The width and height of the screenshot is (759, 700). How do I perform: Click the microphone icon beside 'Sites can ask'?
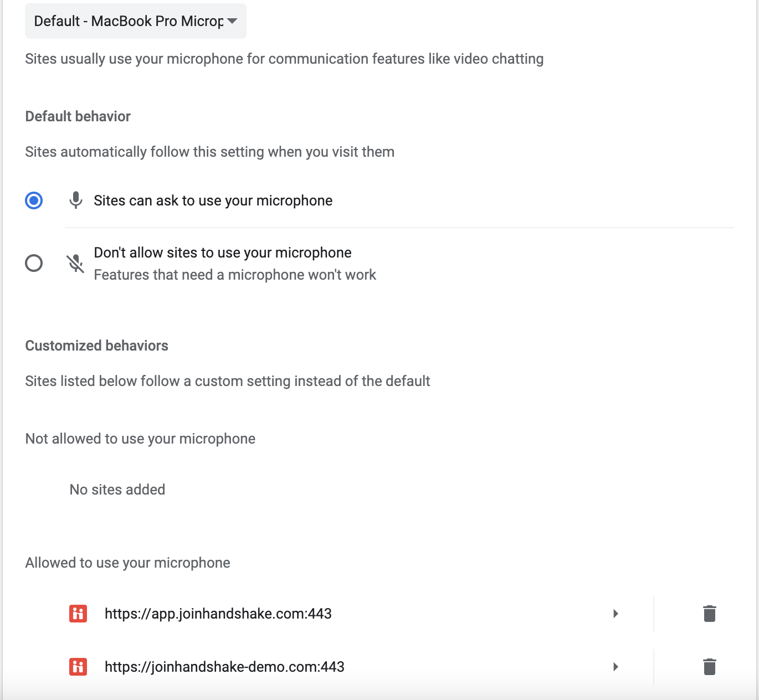pyautogui.click(x=76, y=200)
